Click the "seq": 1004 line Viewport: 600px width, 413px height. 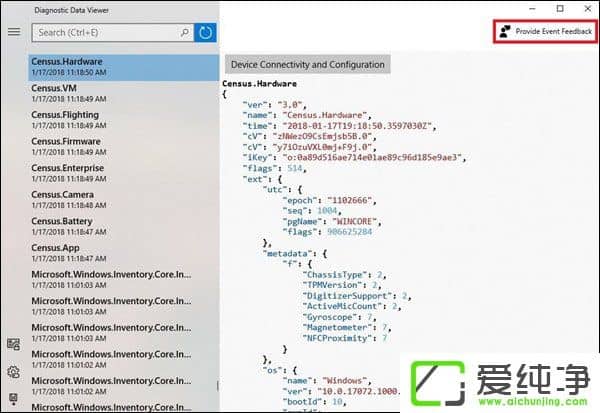pyautogui.click(x=311, y=211)
